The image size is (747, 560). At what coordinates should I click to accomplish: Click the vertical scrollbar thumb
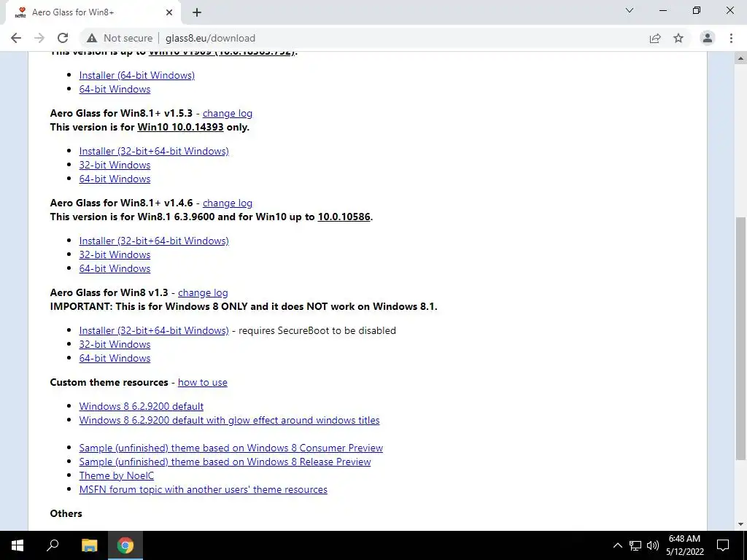(740, 338)
